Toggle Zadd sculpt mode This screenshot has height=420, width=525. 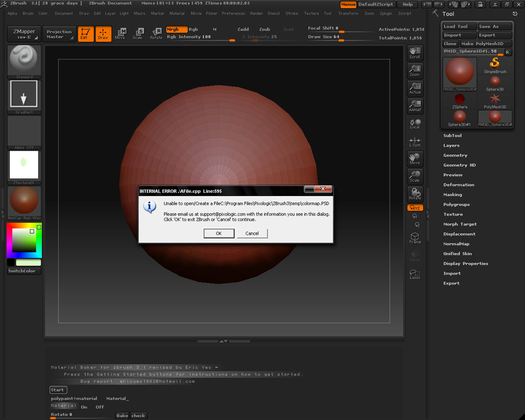pos(243,30)
